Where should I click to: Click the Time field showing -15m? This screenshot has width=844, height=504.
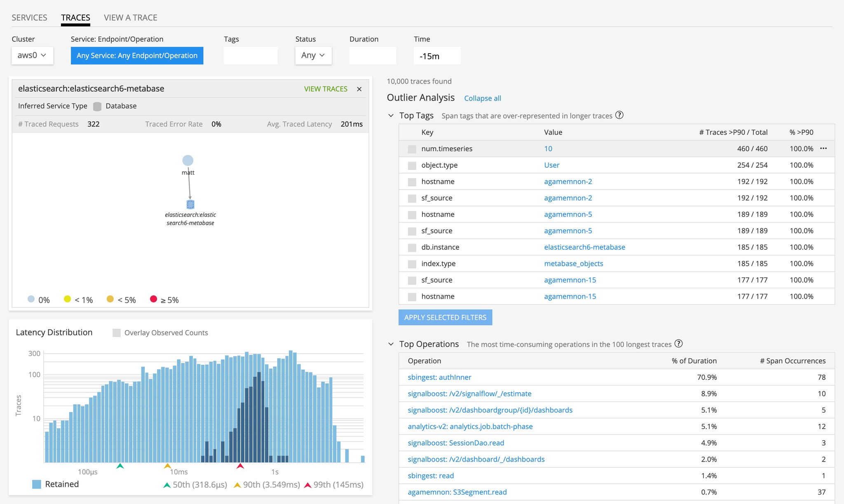[437, 55]
